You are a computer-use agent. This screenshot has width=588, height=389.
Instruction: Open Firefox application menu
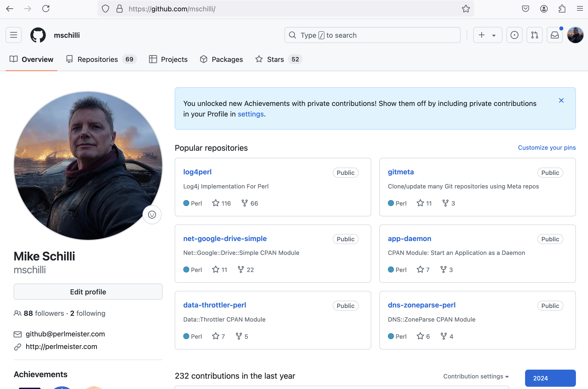point(580,9)
